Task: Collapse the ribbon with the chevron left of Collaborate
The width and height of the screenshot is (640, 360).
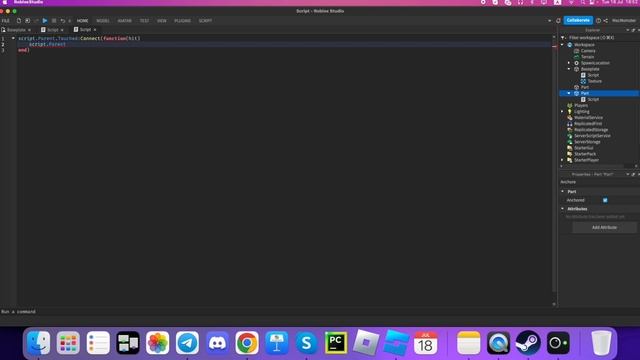Action: point(549,20)
